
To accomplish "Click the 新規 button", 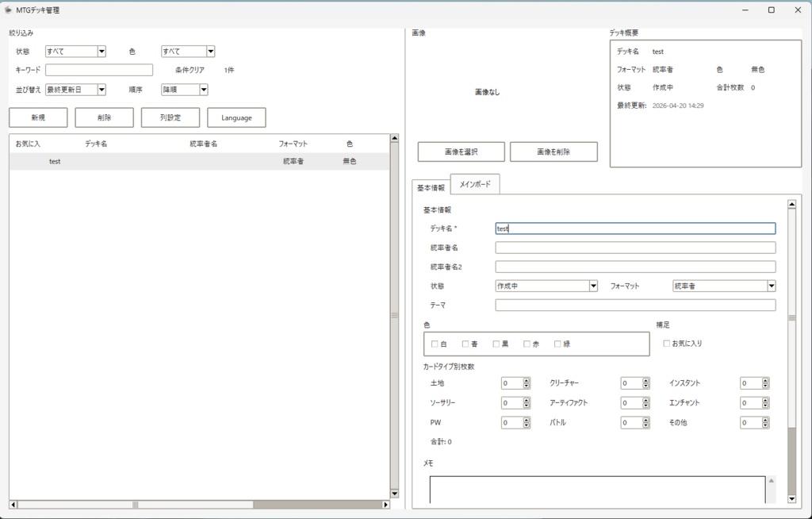I will (38, 117).
